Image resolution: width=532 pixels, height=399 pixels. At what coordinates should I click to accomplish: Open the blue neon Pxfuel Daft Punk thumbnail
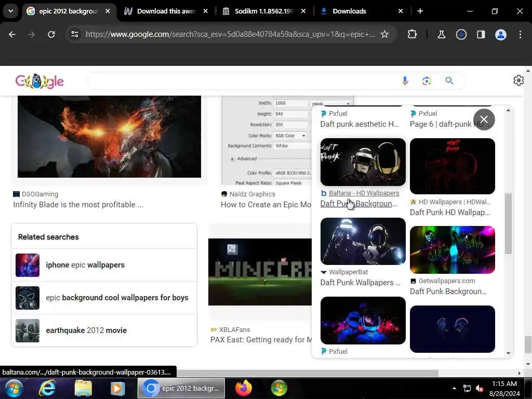coord(363,321)
